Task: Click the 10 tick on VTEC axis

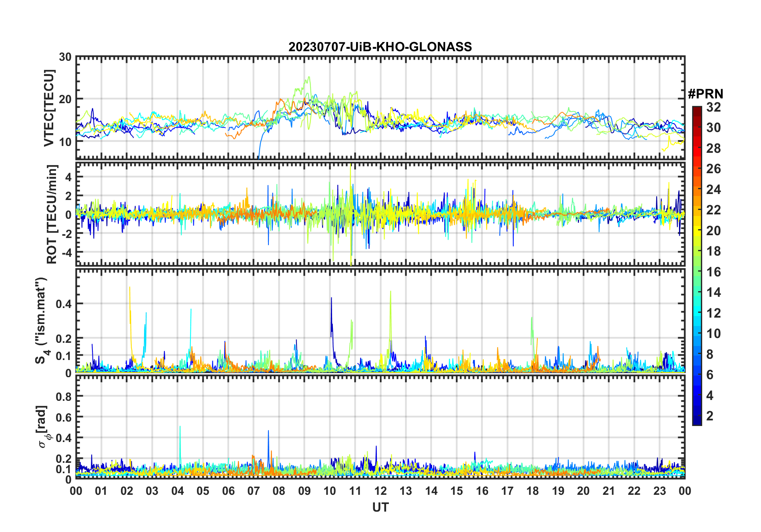Action: 65,142
